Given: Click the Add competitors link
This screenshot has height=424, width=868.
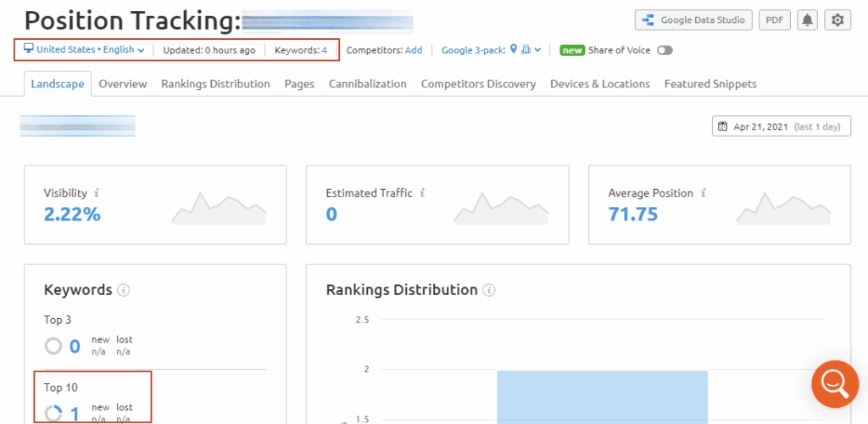Looking at the screenshot, I should (x=413, y=50).
